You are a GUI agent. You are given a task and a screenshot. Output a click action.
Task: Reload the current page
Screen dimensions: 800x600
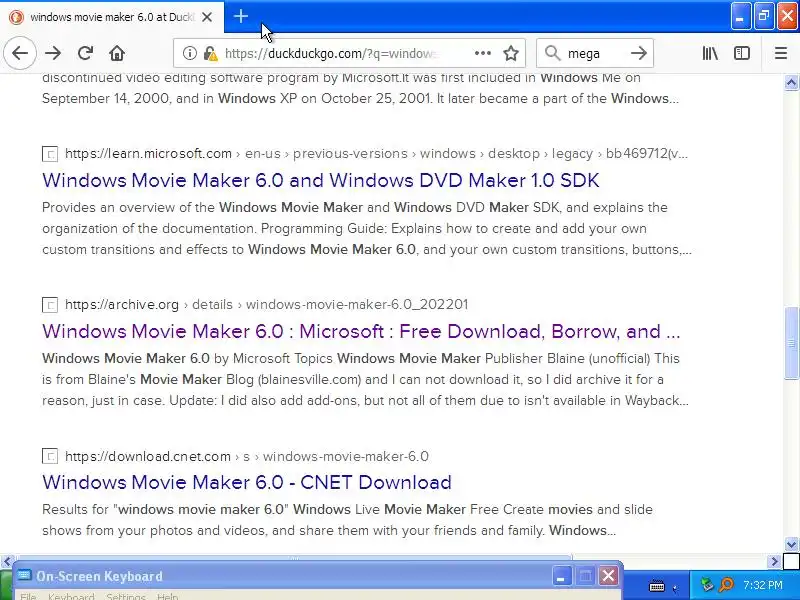[85, 53]
